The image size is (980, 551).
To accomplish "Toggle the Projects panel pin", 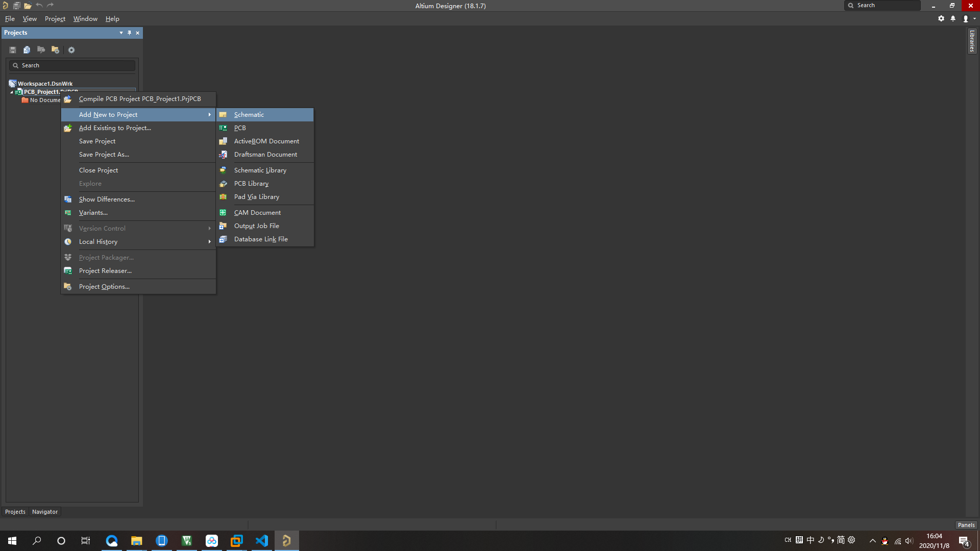I will pyautogui.click(x=129, y=33).
